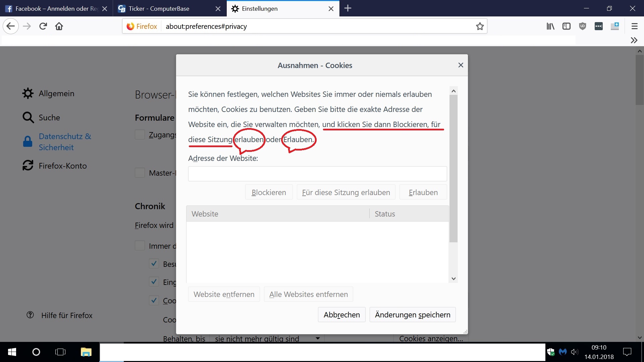The height and width of the screenshot is (362, 644).
Task: Click Änderungen speichern button
Action: pyautogui.click(x=412, y=315)
